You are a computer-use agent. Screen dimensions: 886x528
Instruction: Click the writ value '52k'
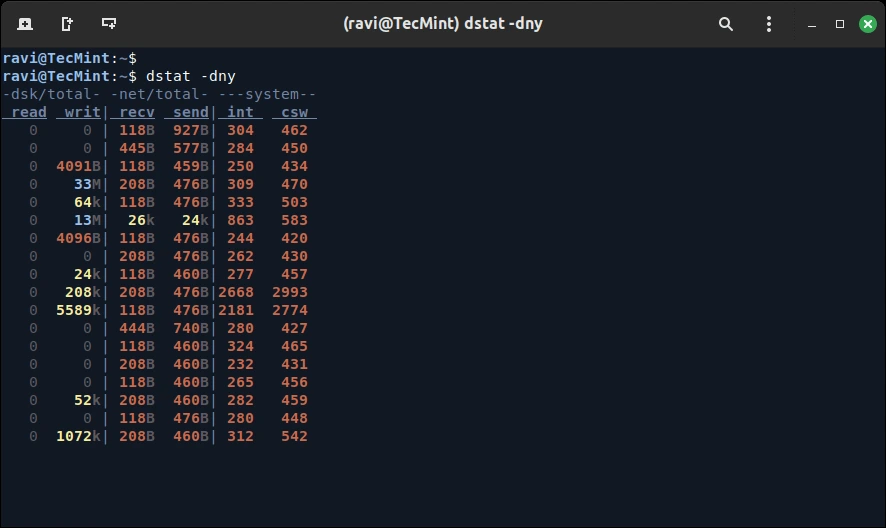point(88,401)
